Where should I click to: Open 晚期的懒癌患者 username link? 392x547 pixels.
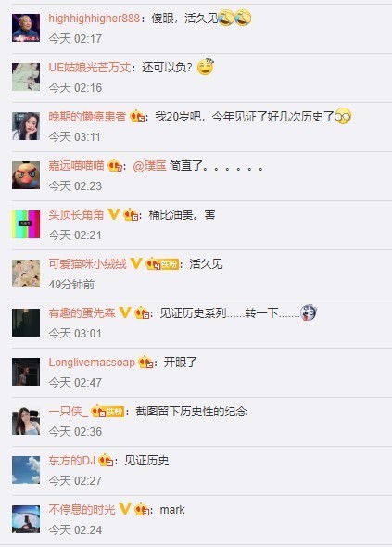(87, 117)
